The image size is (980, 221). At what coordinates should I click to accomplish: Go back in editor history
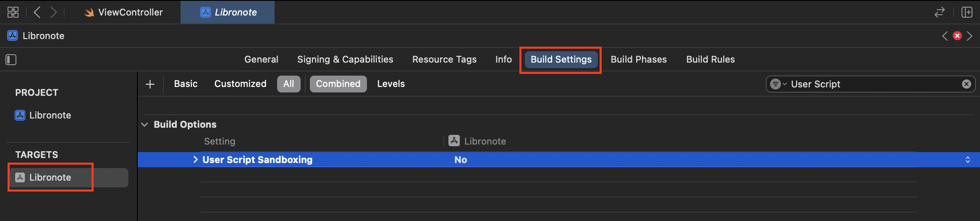(x=37, y=12)
